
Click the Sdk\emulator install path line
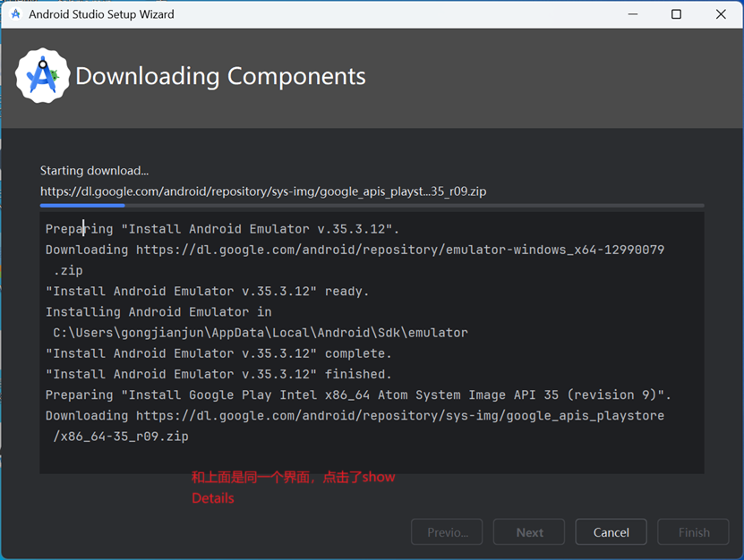coord(260,333)
